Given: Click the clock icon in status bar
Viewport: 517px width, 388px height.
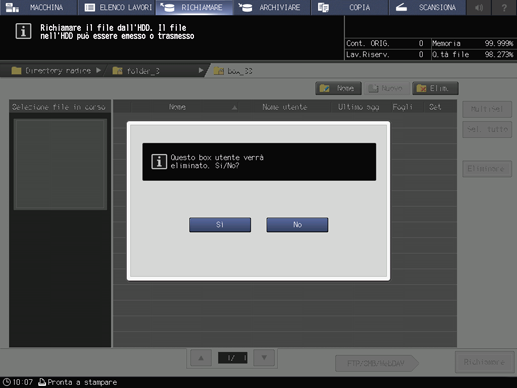Looking at the screenshot, I should coord(7,382).
